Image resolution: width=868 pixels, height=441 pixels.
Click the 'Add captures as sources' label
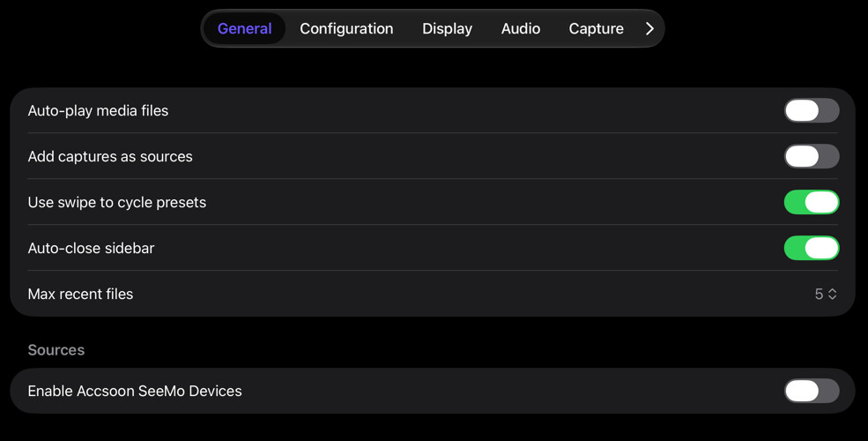[110, 157]
